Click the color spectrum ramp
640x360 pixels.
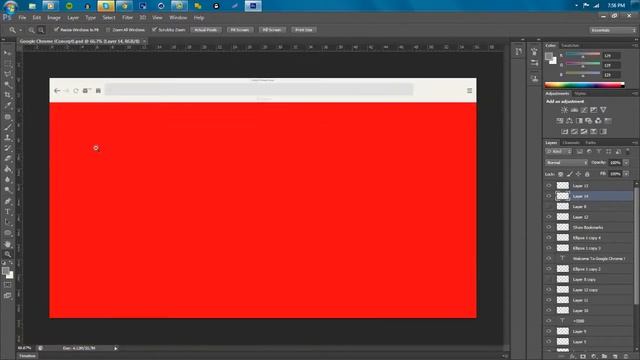pos(584,85)
